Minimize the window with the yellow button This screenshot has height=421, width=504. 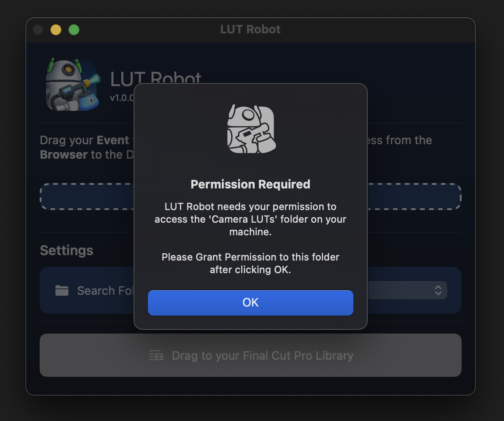(56, 30)
